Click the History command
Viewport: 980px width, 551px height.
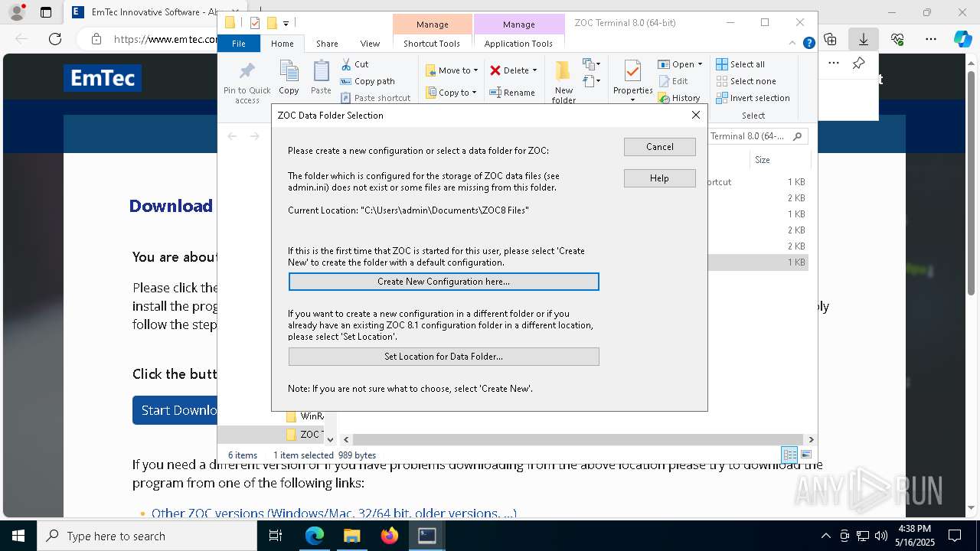click(x=679, y=98)
